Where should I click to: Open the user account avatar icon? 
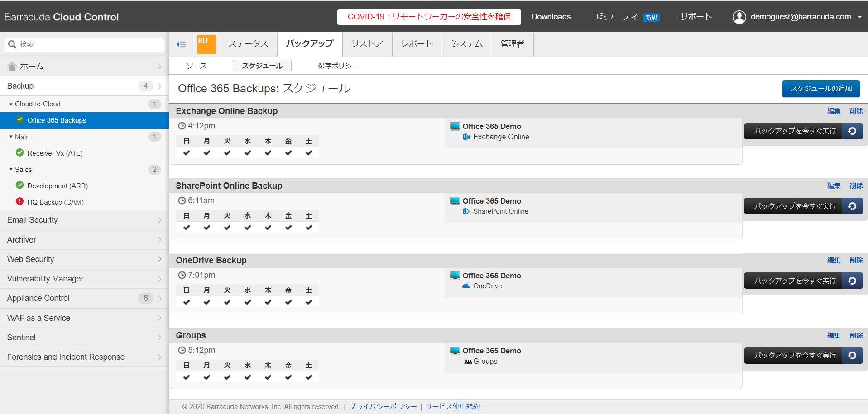click(x=739, y=17)
